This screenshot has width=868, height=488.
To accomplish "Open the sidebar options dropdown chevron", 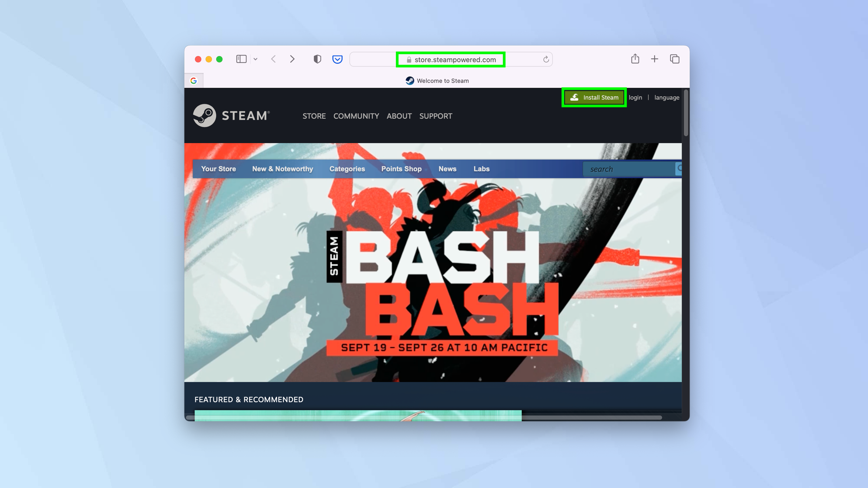I will click(x=256, y=59).
